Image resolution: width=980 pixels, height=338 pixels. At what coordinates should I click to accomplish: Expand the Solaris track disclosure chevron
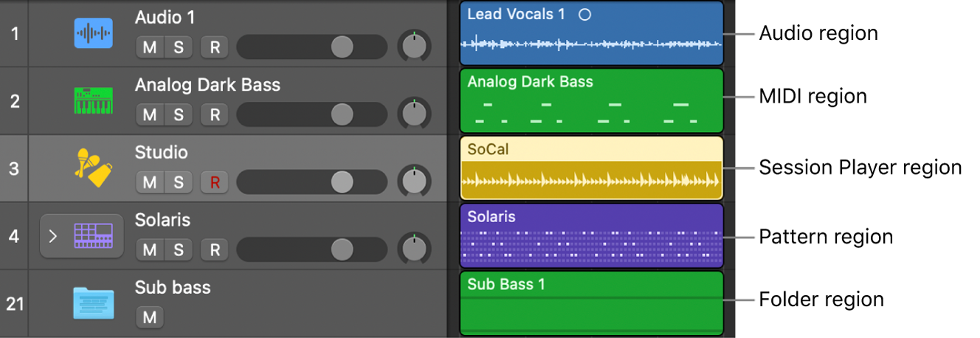[x=52, y=237]
